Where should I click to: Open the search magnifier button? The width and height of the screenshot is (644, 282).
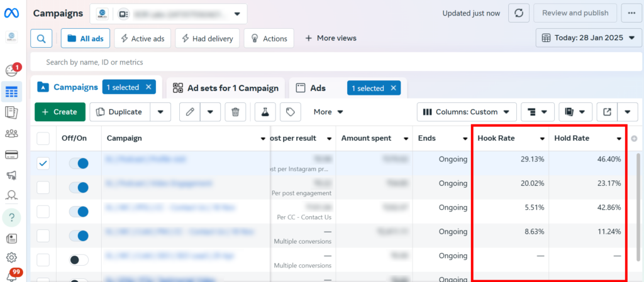(x=41, y=38)
